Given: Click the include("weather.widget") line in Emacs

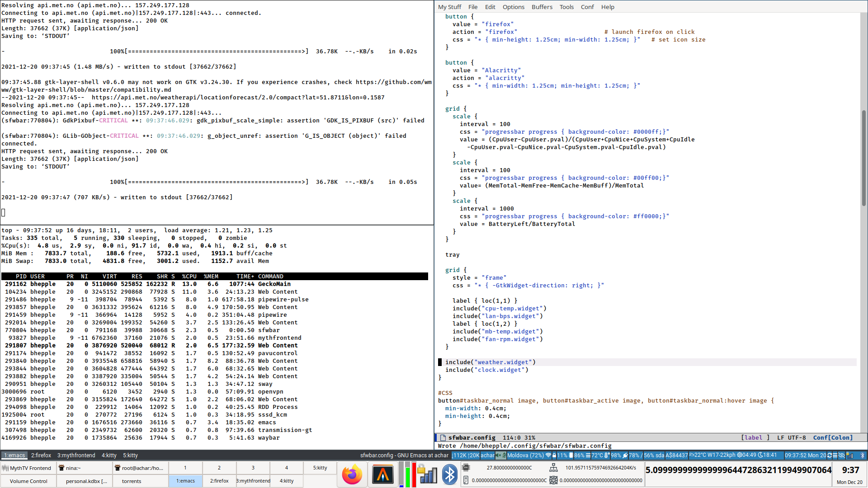Looking at the screenshot, I should [491, 362].
